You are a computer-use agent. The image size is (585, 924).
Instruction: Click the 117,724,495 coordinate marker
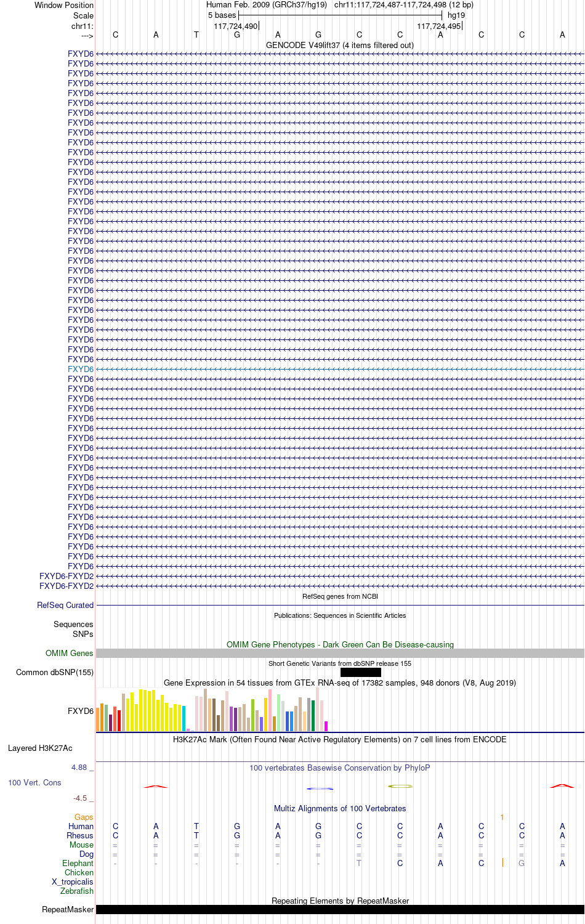click(x=439, y=26)
